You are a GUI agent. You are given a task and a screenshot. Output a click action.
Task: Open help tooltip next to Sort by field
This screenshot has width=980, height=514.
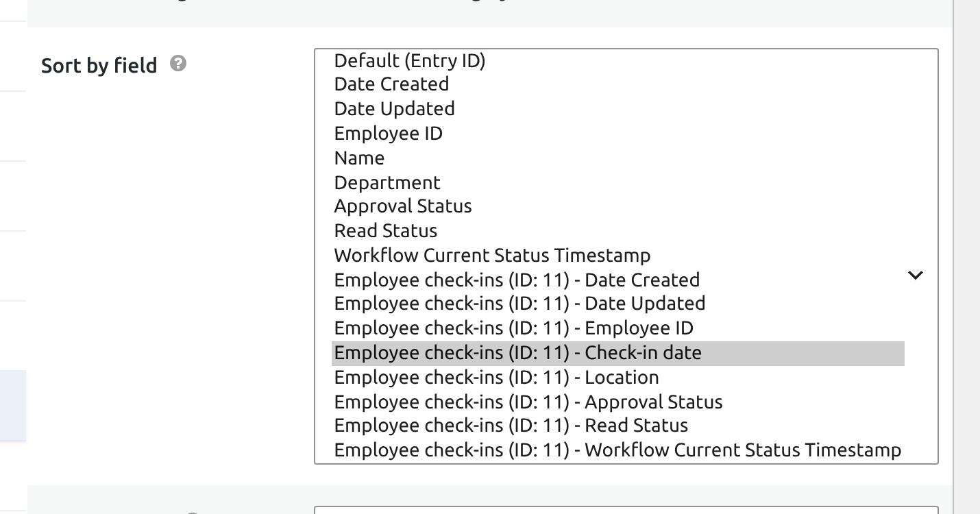[x=178, y=64]
